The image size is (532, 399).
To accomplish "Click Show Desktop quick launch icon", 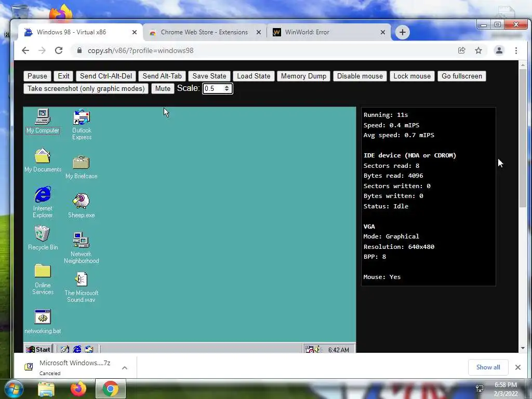I will click(x=65, y=349).
